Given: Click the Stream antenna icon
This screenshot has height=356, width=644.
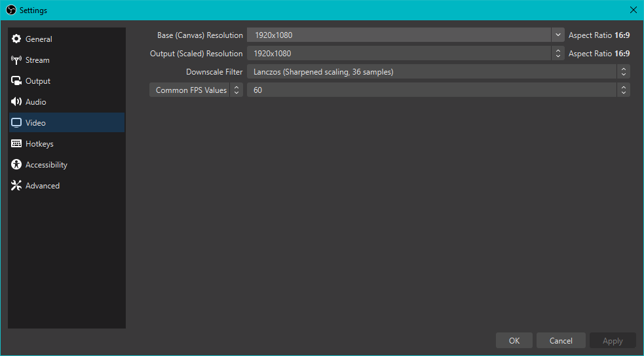Looking at the screenshot, I should 16,60.
